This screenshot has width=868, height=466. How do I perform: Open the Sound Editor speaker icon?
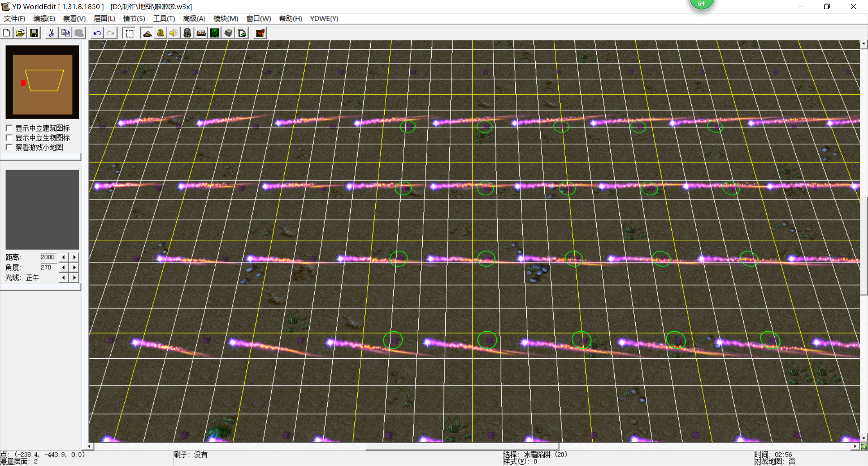[x=174, y=33]
